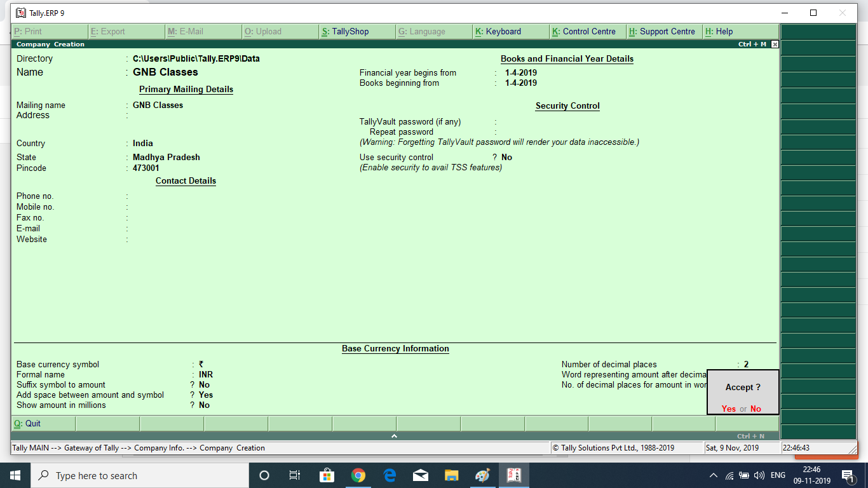868x488 pixels.
Task: Click Address label
Action: pos(33,115)
